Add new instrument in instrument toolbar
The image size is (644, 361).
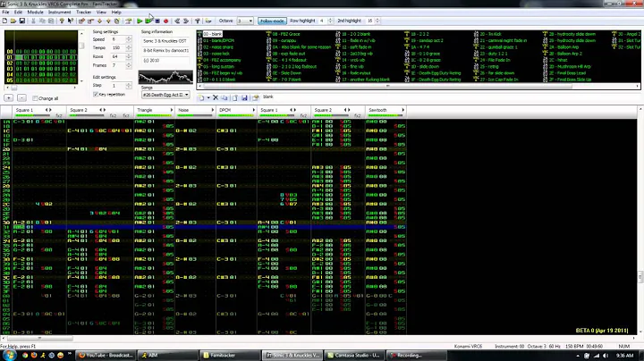click(201, 97)
